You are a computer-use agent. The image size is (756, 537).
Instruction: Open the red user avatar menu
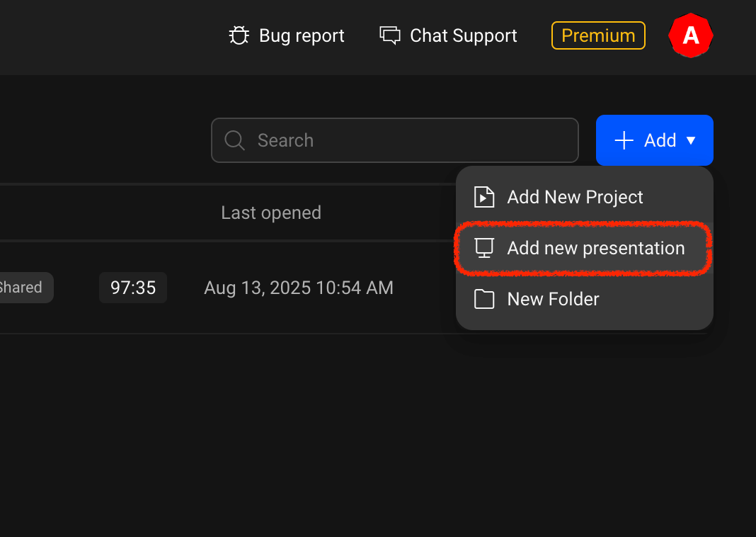point(690,35)
